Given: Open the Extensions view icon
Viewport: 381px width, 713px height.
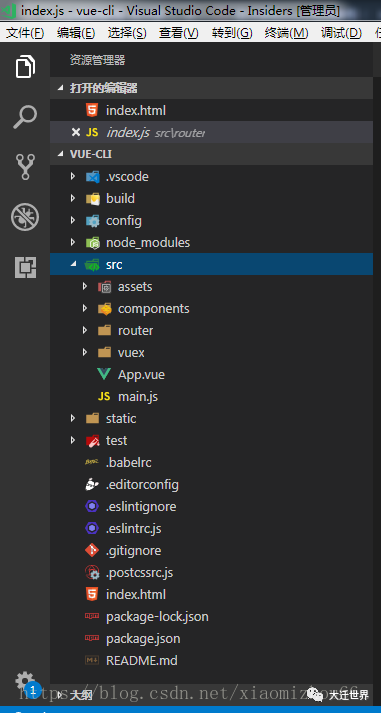Looking at the screenshot, I should pyautogui.click(x=25, y=267).
